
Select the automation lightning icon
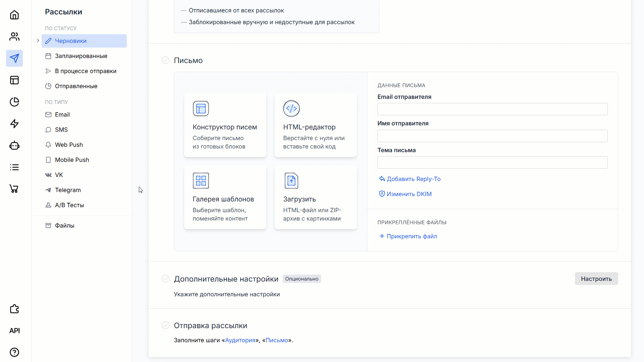[x=14, y=124]
